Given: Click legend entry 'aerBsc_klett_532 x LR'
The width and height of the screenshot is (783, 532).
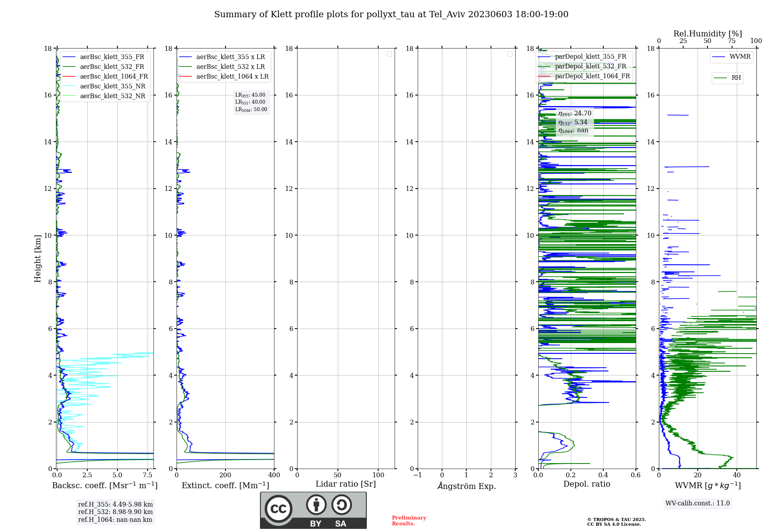Looking at the screenshot, I should coord(222,67).
